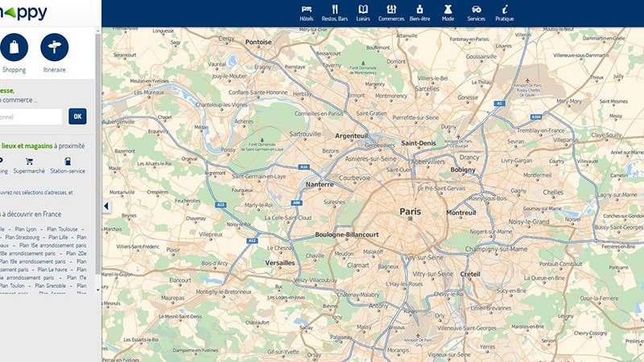
Task: Click the Montreuil label on the map
Action: [x=461, y=212]
